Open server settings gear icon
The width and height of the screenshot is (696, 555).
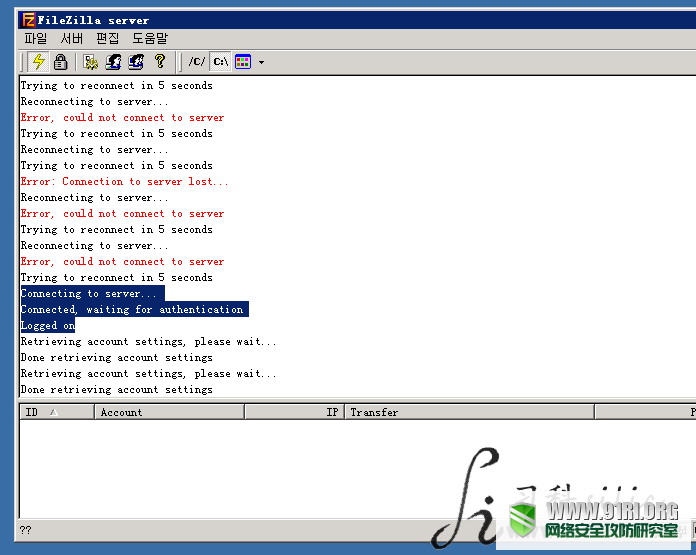pyautogui.click(x=91, y=61)
